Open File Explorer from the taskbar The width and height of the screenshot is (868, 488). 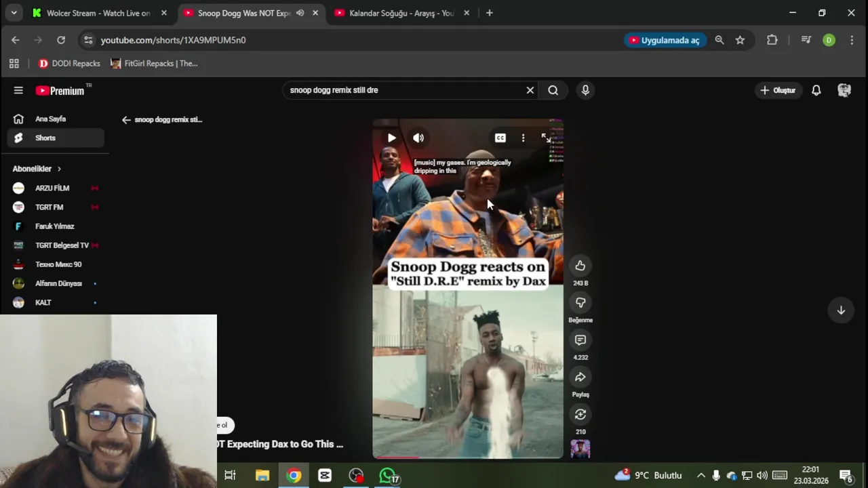click(x=262, y=476)
